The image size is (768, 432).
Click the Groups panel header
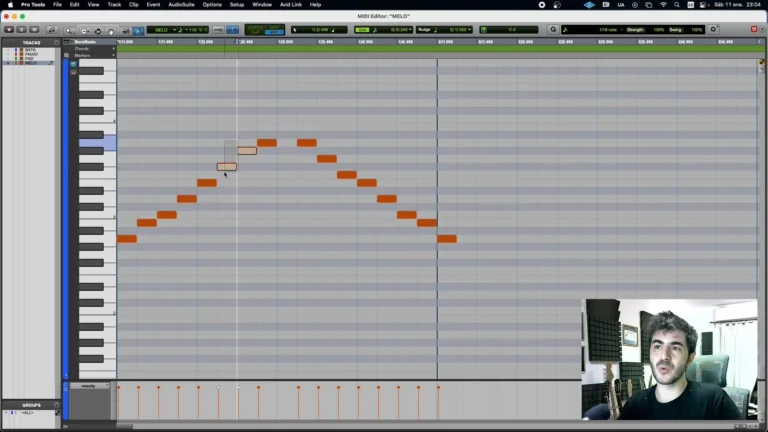[31, 405]
